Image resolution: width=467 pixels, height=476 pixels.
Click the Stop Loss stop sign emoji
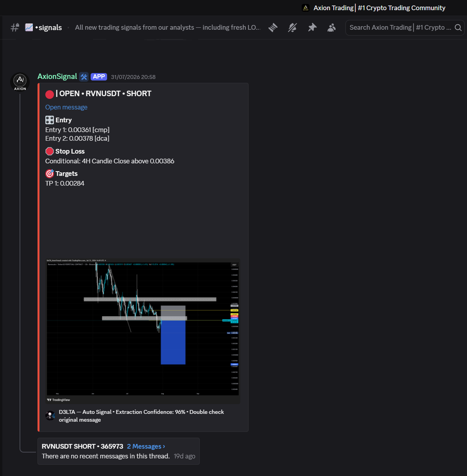(x=50, y=151)
